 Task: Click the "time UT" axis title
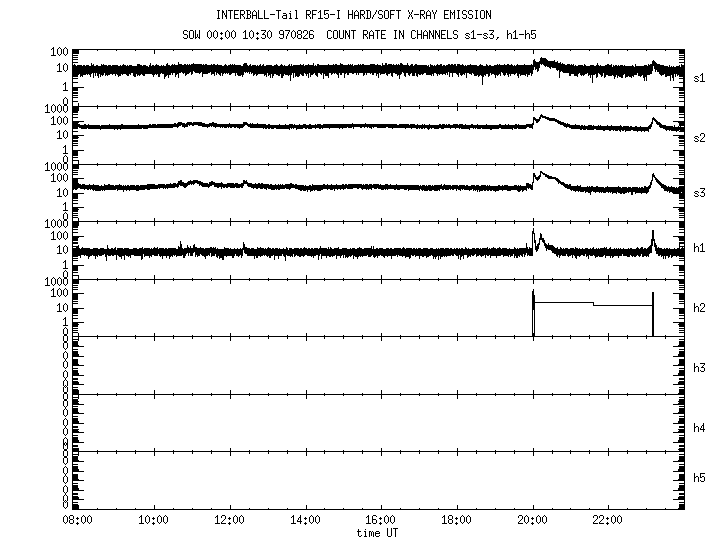[x=377, y=533]
